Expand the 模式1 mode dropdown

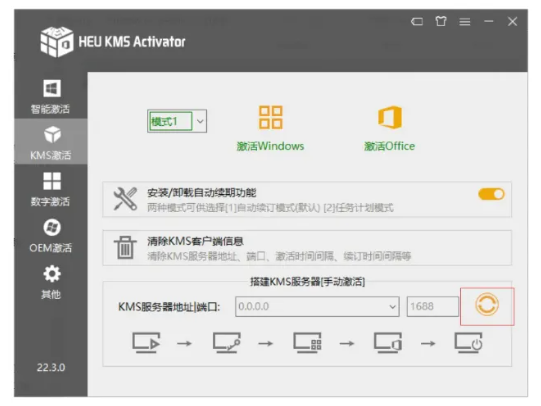pyautogui.click(x=200, y=121)
